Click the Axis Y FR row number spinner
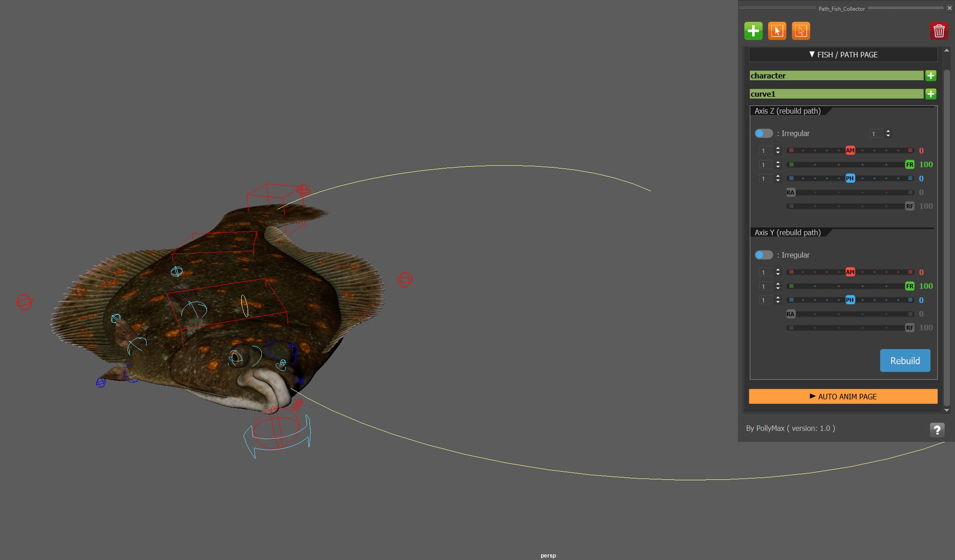 point(770,286)
